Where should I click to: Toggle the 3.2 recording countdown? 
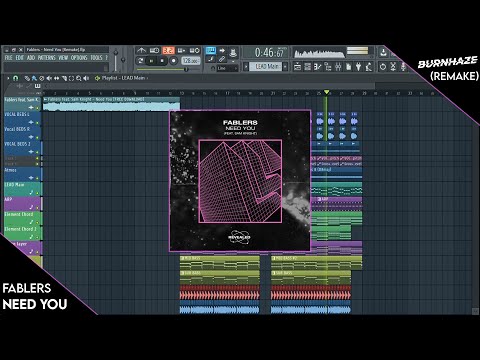point(168,51)
